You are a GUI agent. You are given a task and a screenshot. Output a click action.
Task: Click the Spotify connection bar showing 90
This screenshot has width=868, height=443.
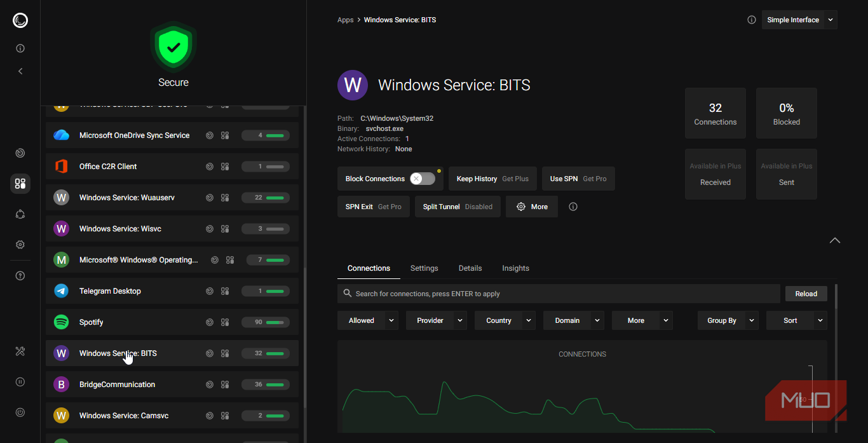(266, 322)
